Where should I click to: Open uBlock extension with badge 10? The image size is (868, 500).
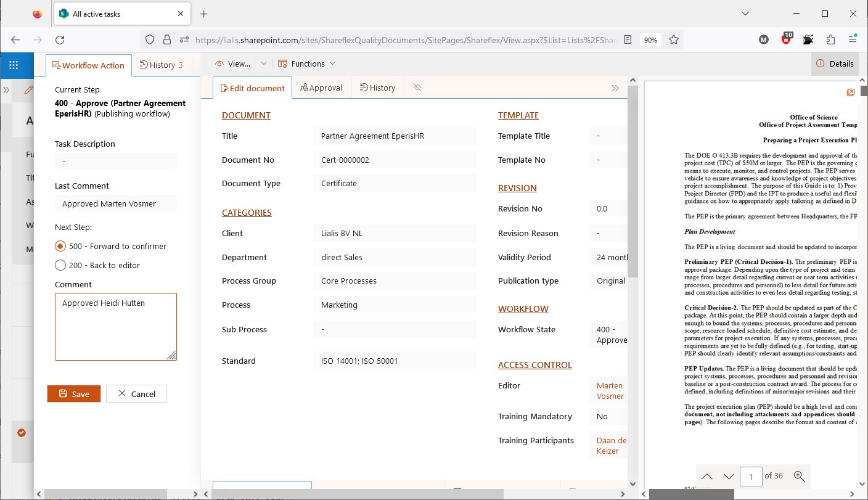[x=786, y=39]
